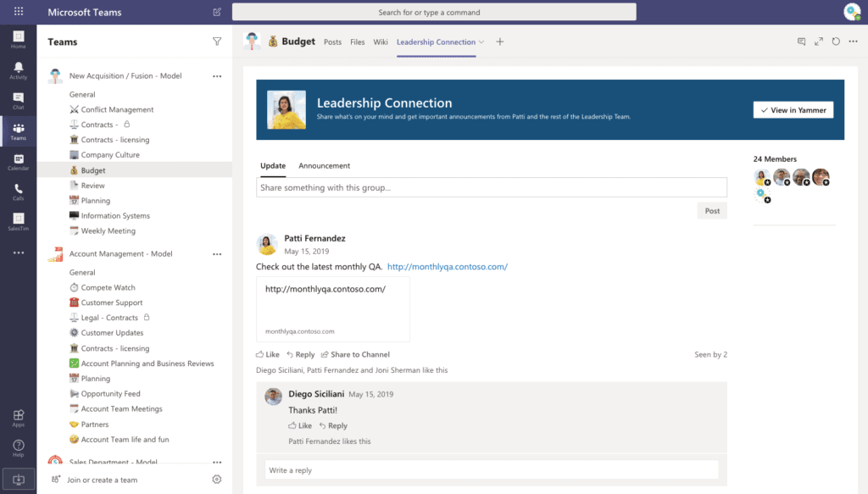Like Patti Fernandez's post

(x=267, y=354)
